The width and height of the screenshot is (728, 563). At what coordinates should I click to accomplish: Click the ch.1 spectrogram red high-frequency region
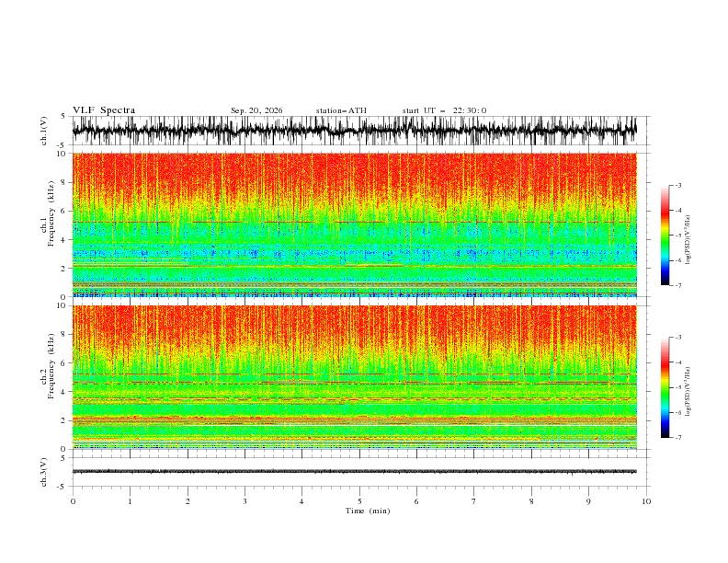354,174
